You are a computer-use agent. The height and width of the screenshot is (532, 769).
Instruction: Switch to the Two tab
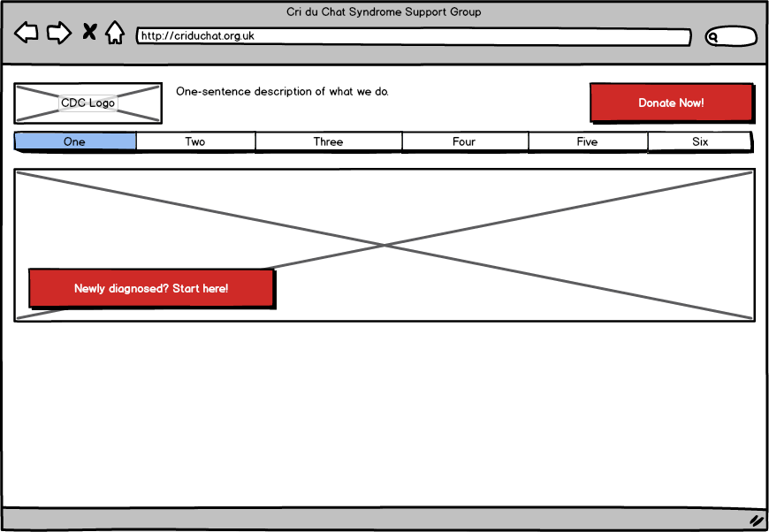[195, 141]
